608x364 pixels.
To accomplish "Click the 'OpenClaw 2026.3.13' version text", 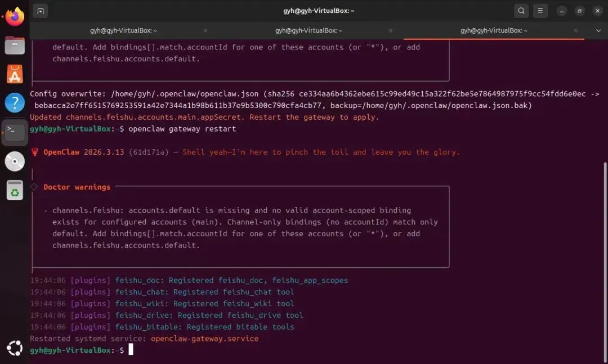I will 84,152.
